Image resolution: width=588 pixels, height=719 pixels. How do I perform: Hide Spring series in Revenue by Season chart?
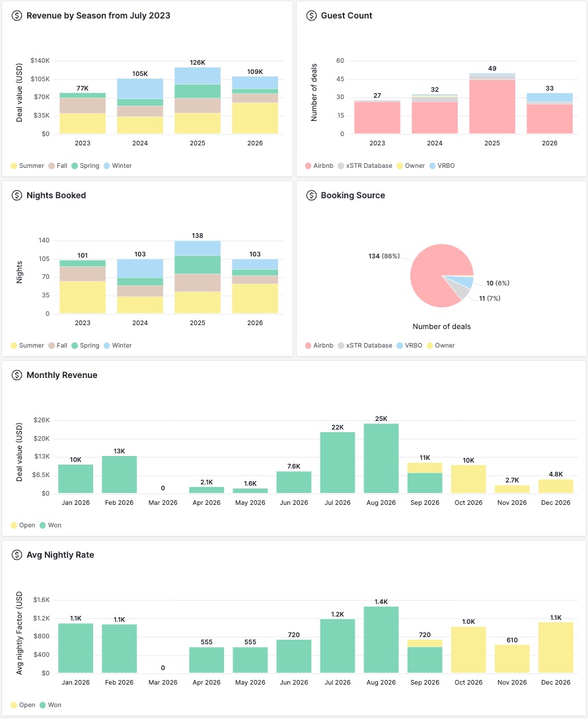coord(85,165)
